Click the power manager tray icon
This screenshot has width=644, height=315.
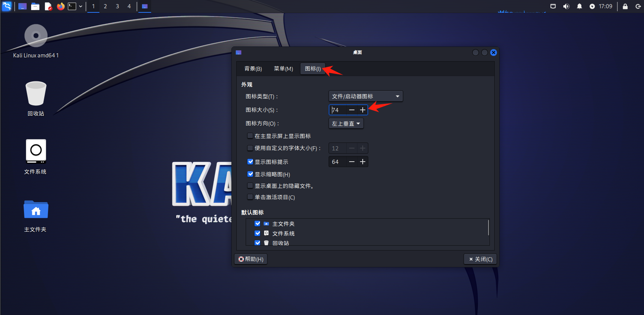click(592, 6)
